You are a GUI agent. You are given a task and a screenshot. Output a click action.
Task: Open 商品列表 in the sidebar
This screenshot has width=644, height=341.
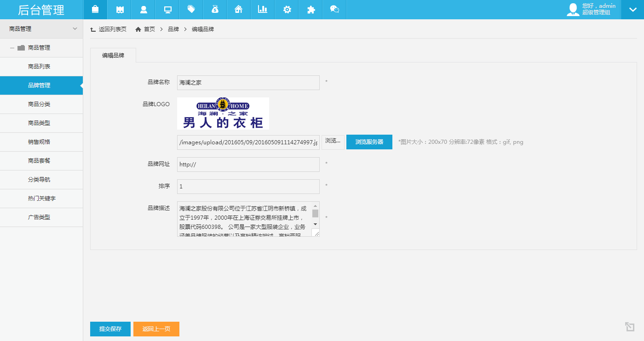[41, 67]
